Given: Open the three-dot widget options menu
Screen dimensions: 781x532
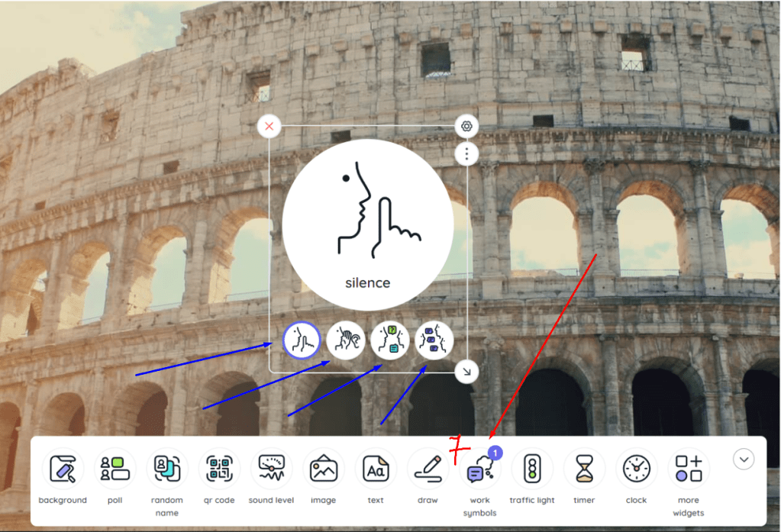Looking at the screenshot, I should coord(466,154).
